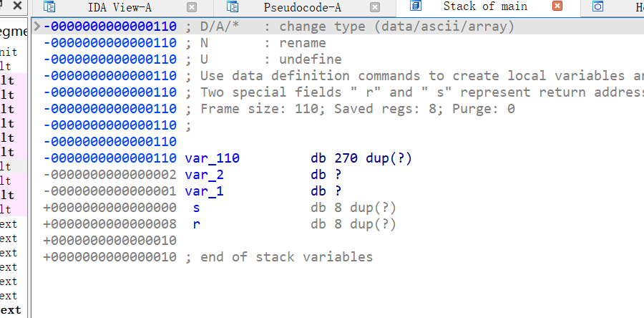Viewport: 644px width, 318px height.
Task: Close the Pseudocode-A tab
Action: [x=374, y=7]
